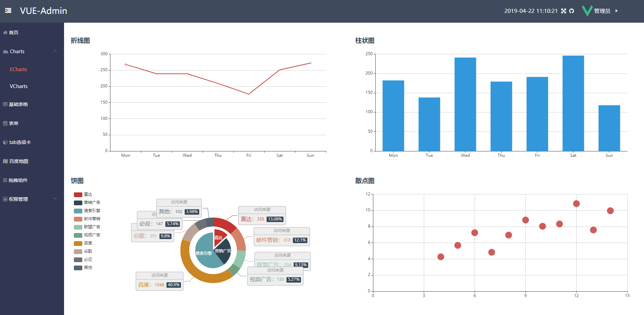The width and height of the screenshot is (644, 315).
Task: Click the Sat bar in bar chart
Action: (x=573, y=103)
